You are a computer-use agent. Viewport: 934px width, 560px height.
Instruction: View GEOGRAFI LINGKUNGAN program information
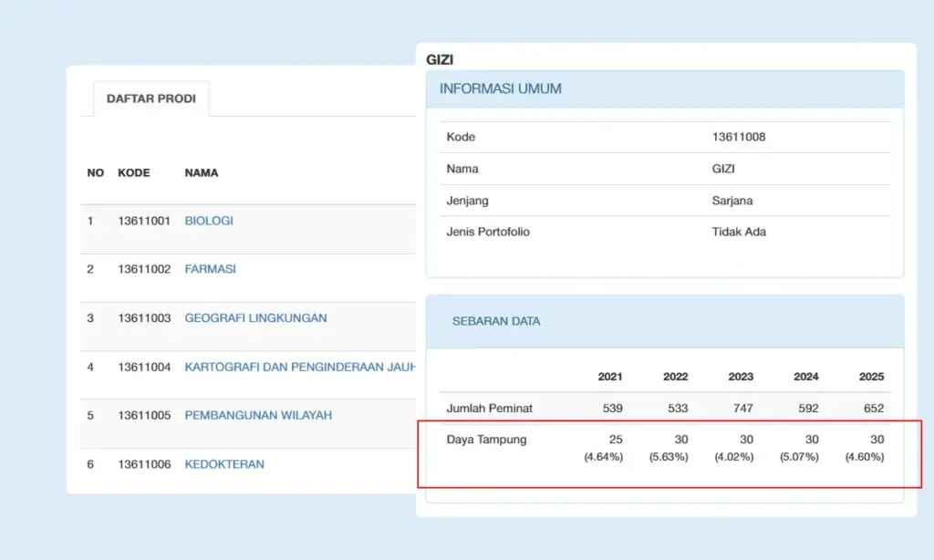[x=255, y=317]
